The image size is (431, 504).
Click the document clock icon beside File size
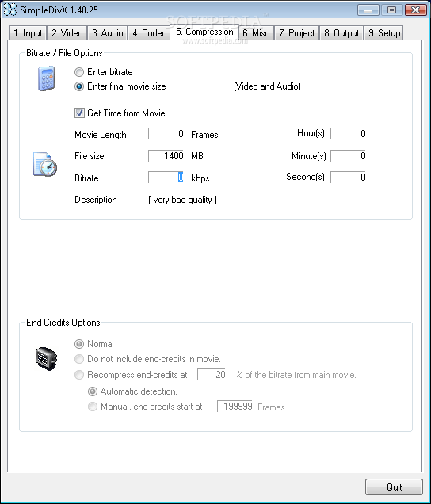(45, 164)
